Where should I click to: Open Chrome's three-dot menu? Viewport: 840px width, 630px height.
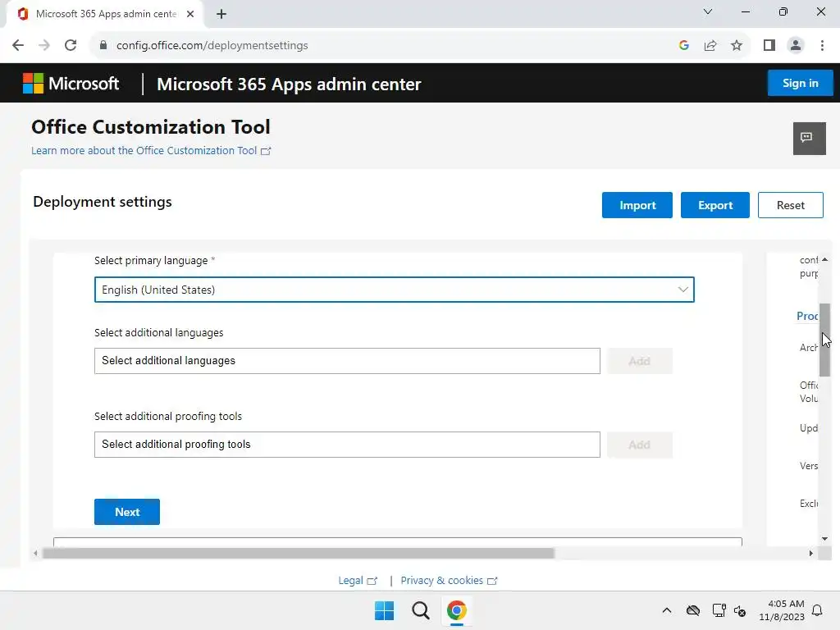tap(822, 46)
